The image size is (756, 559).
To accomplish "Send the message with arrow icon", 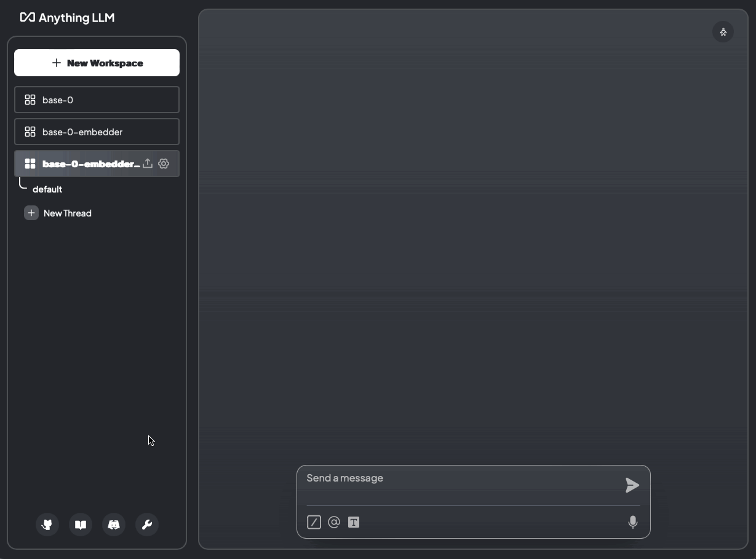I will [632, 485].
